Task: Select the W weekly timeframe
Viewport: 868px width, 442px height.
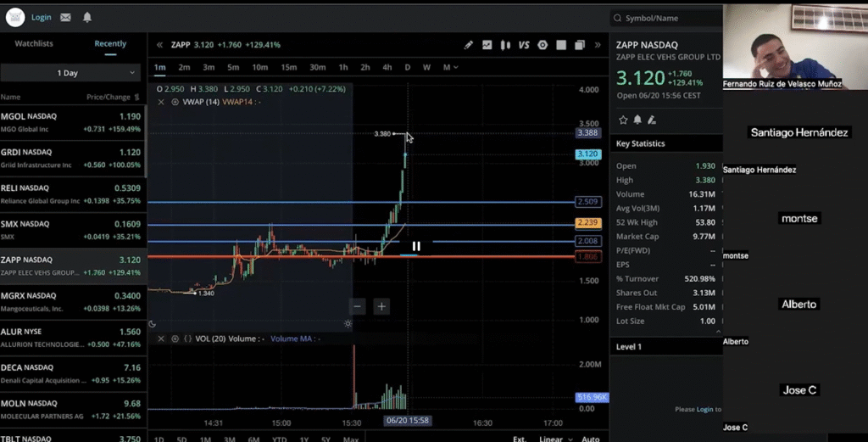Action: (x=426, y=67)
